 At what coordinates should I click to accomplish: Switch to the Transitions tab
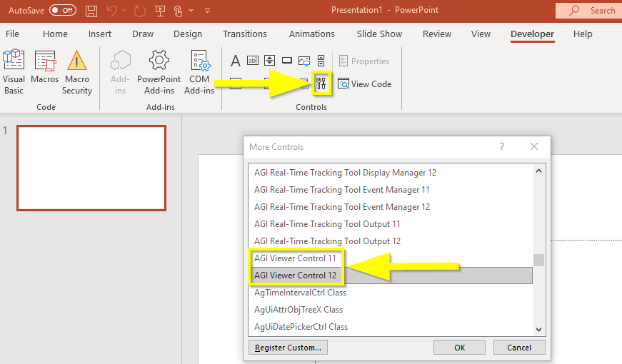click(x=245, y=34)
